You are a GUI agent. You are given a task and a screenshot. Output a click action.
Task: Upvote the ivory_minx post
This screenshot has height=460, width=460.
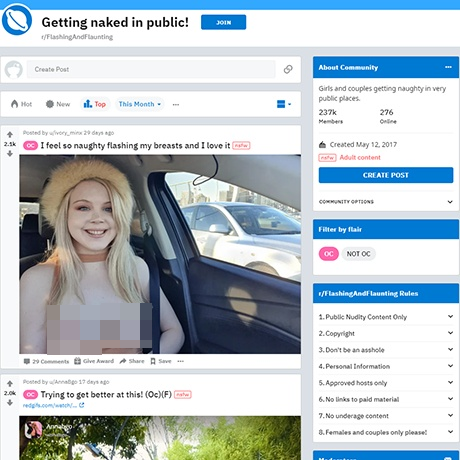(x=10, y=135)
